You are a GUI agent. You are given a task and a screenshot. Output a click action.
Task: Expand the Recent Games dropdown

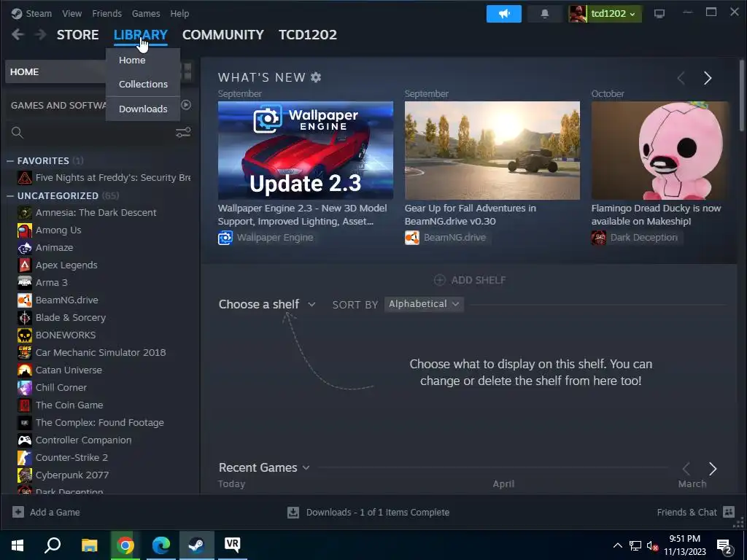tap(264, 467)
